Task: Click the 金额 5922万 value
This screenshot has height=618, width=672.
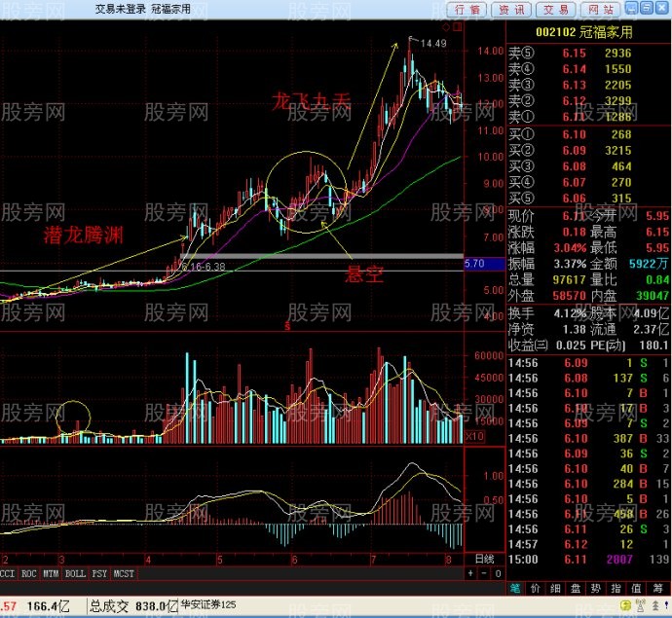Action: (649, 264)
